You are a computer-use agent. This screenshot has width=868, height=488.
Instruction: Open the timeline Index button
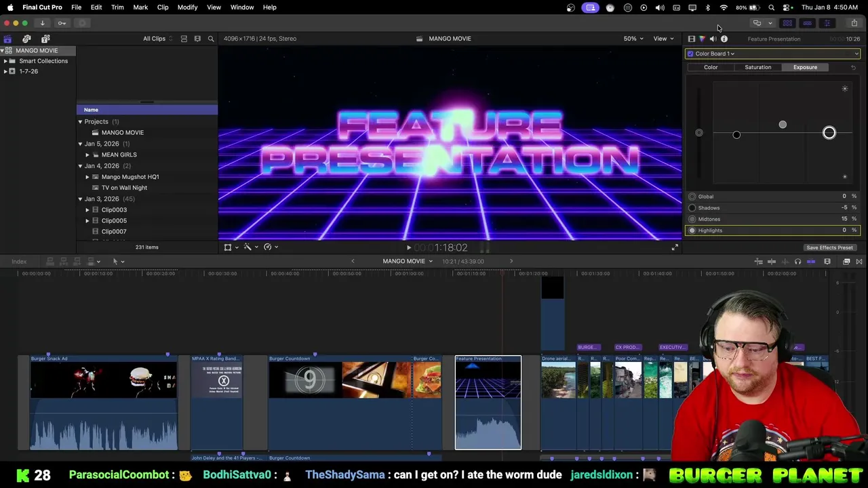[19, 262]
